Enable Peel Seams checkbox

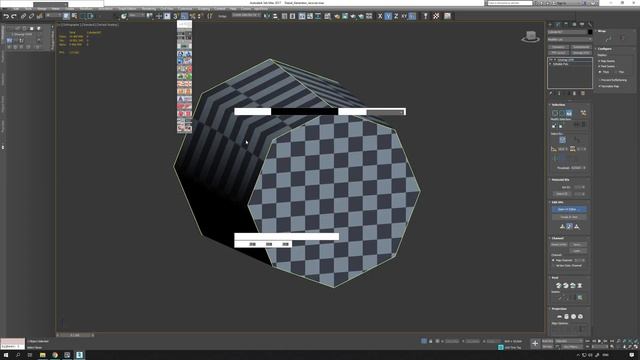click(x=599, y=66)
